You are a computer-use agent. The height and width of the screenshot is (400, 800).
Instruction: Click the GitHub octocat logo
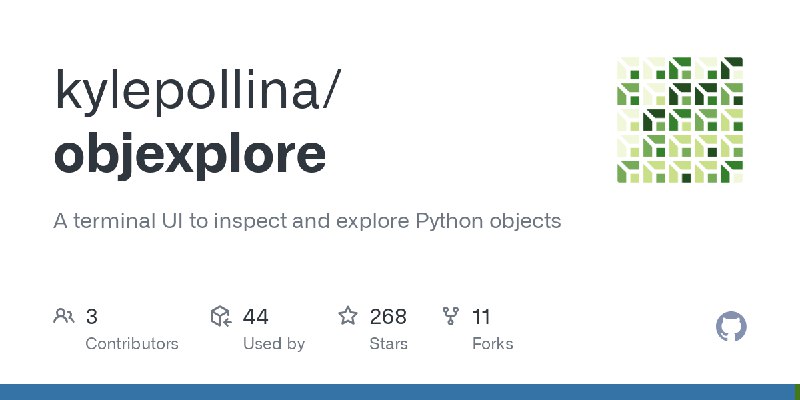coord(731,327)
